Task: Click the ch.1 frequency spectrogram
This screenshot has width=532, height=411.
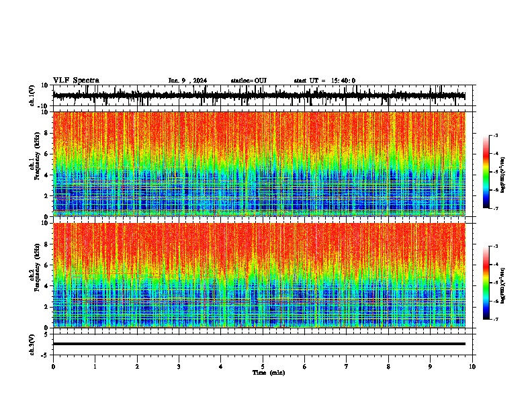Action: [x=259, y=164]
